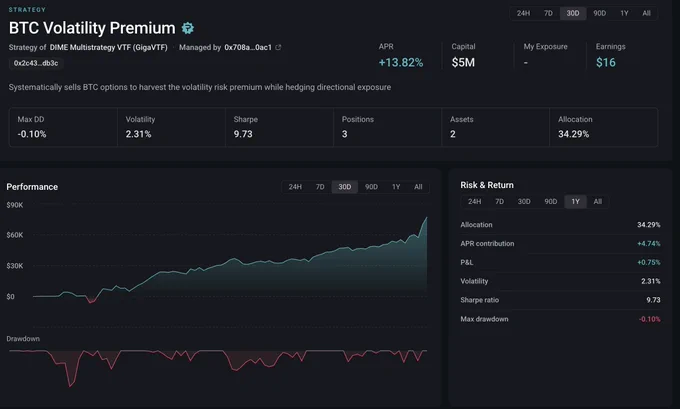The image size is (680, 409).
Task: Set Risk & Return period to 1Y
Action: tap(575, 202)
